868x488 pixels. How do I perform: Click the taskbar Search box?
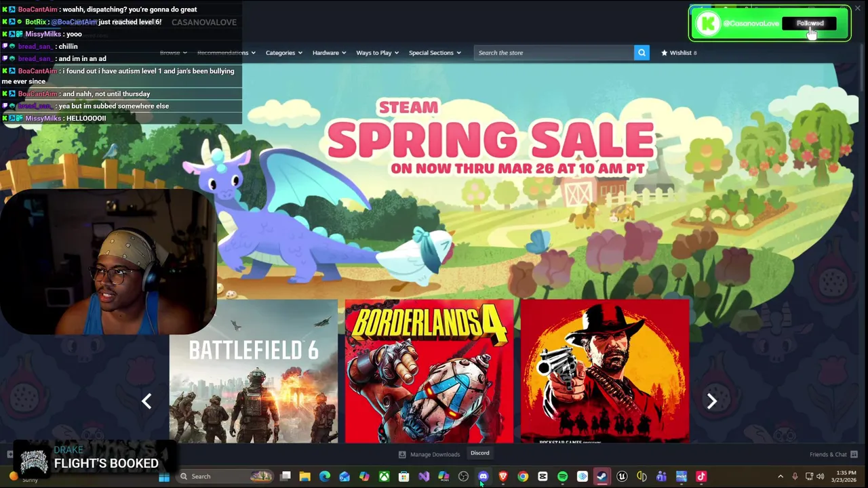tap(224, 476)
